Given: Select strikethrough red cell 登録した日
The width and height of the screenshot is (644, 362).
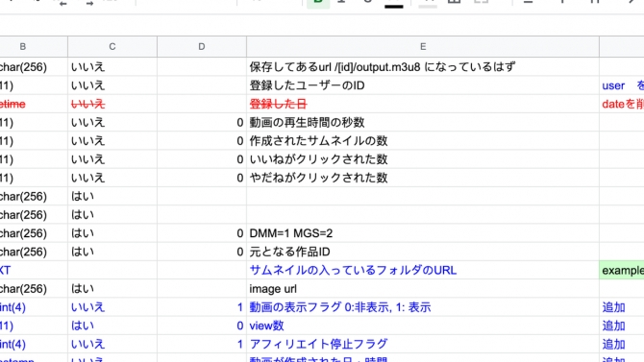Looking at the screenshot, I should [x=423, y=104].
